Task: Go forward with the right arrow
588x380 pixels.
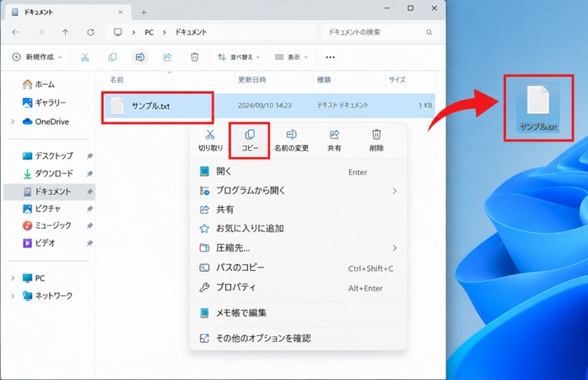Action: click(40, 32)
